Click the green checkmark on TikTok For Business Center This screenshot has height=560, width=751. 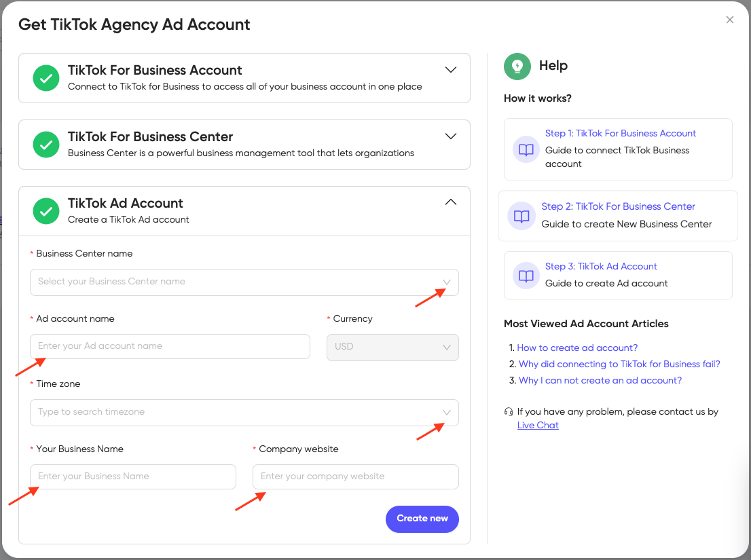(45, 145)
